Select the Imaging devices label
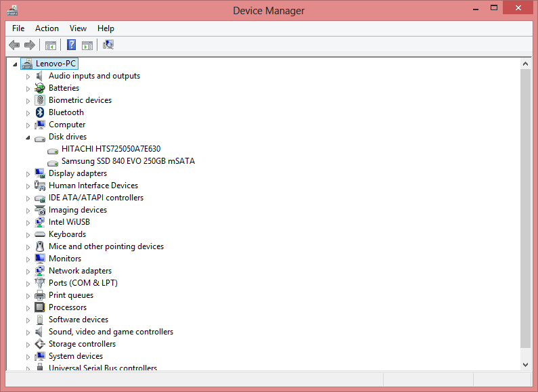 [x=78, y=210]
